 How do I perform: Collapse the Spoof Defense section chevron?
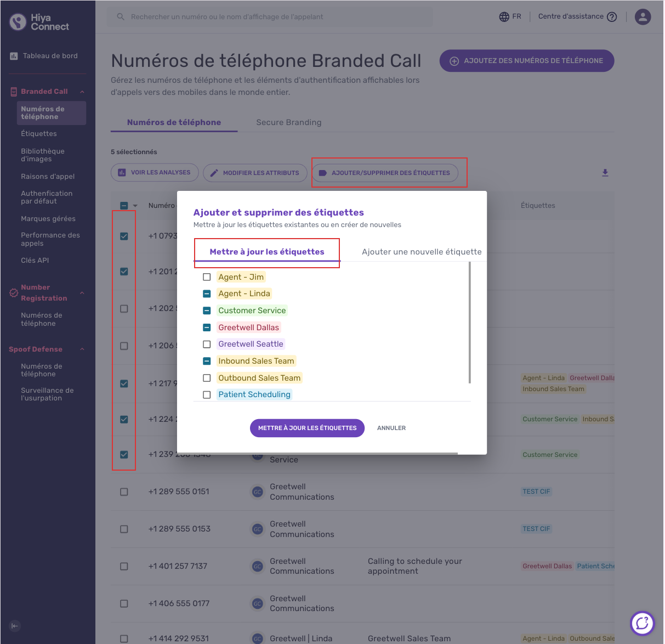[x=82, y=349]
